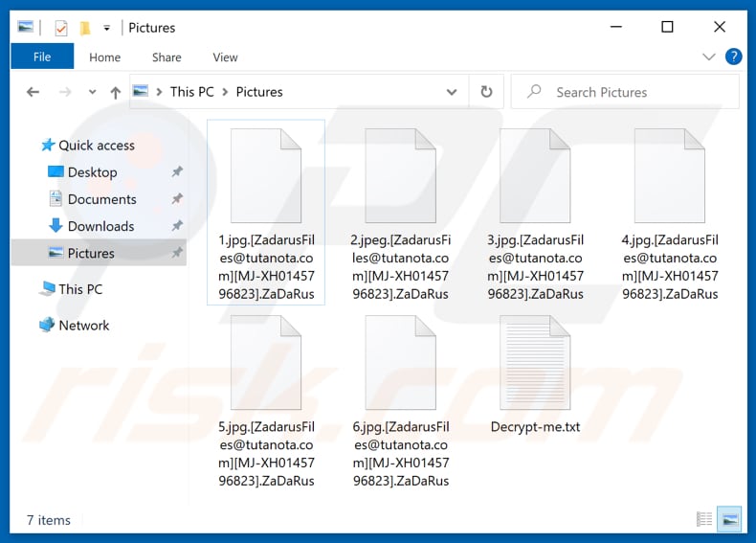
Task: Click the file name starting 6.jpg.[ZadarusFil
Action: coord(400,454)
